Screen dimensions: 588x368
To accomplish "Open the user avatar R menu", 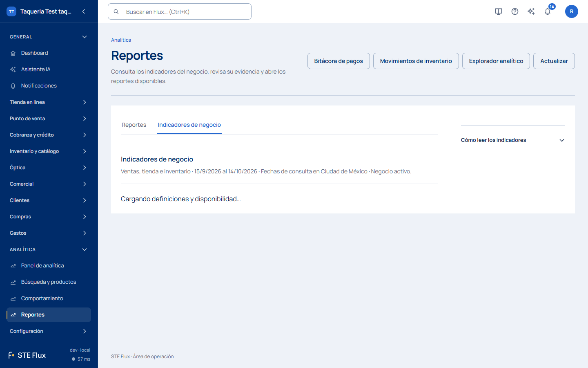I will coord(572,11).
